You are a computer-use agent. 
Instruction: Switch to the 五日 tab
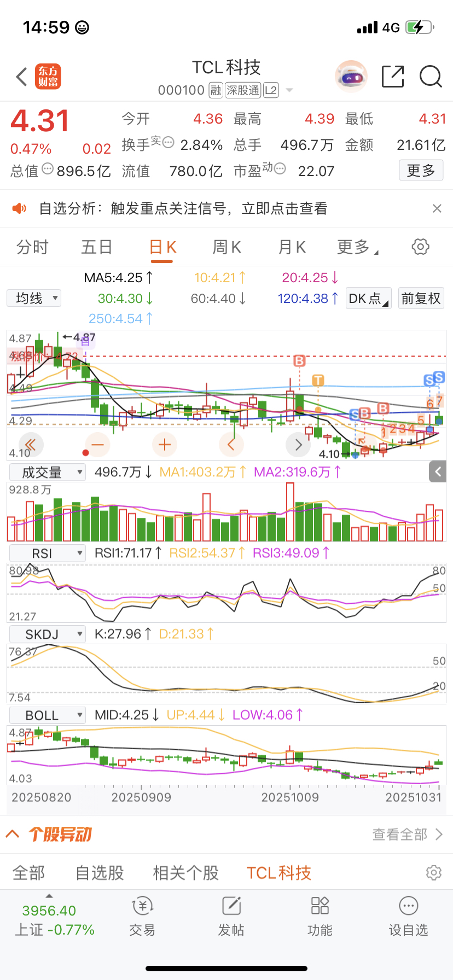(x=97, y=247)
